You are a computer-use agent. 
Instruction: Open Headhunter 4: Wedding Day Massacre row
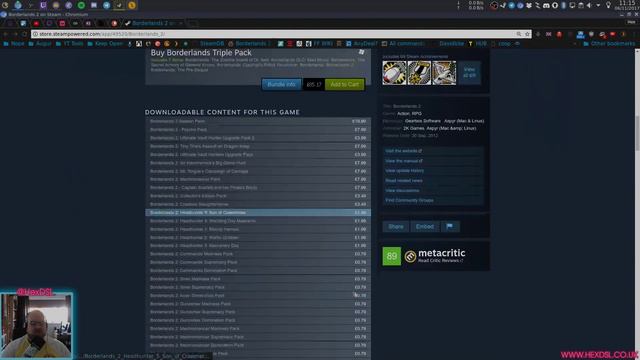258,221
